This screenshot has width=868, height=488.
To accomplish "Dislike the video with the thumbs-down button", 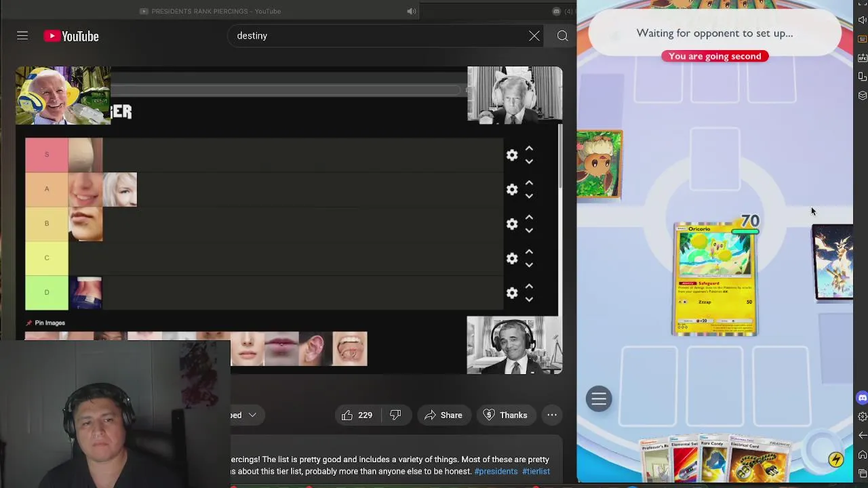I will coord(395,415).
